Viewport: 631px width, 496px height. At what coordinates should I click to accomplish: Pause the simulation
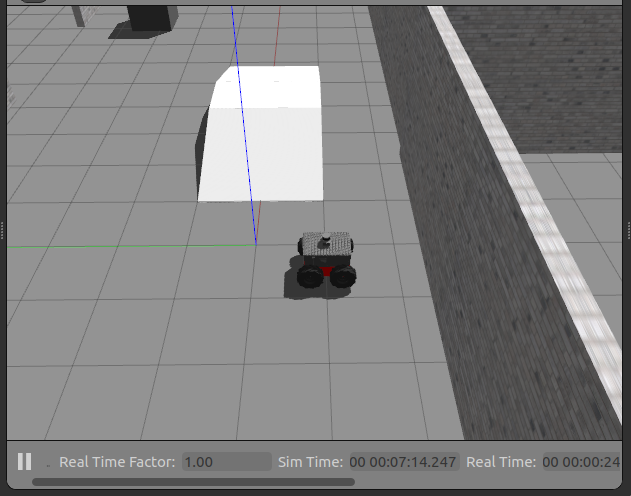25,461
